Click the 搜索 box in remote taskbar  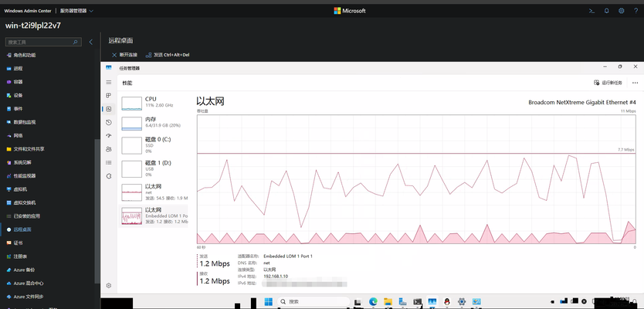pyautogui.click(x=314, y=301)
